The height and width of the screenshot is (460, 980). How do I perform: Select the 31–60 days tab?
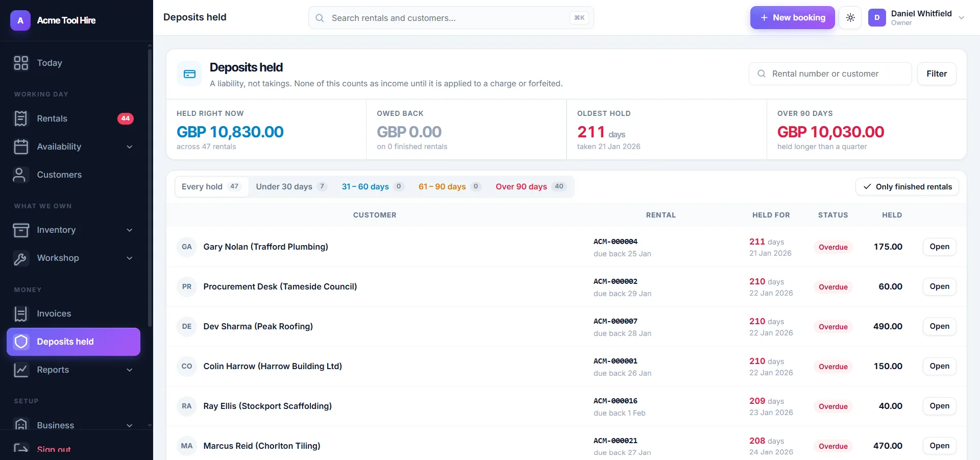coord(373,187)
